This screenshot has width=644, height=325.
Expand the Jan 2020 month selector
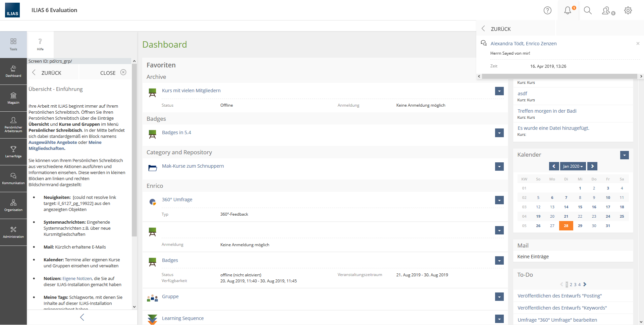[573, 166]
